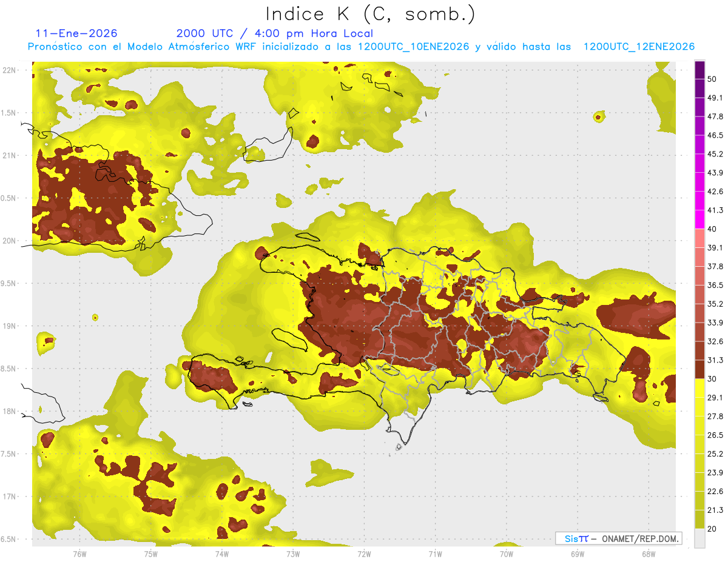Click the 'Indice K (C, somb.)' title
This screenshot has height=562, width=728.
370,14
